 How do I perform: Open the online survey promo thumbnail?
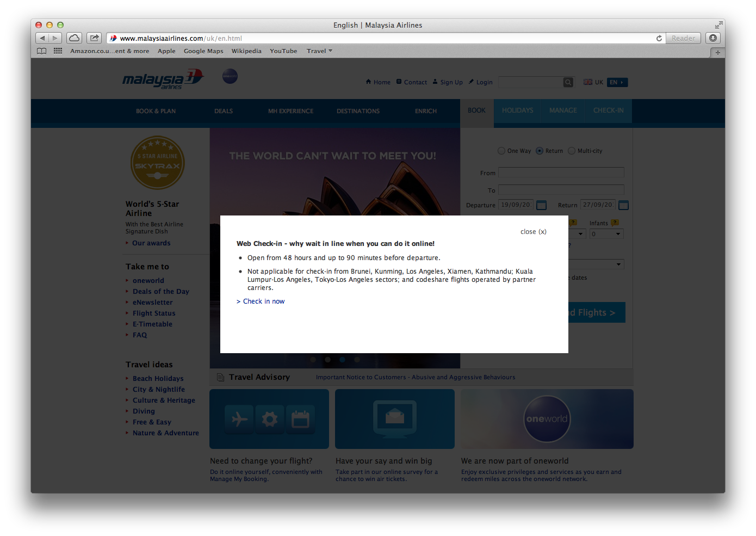[x=395, y=419]
